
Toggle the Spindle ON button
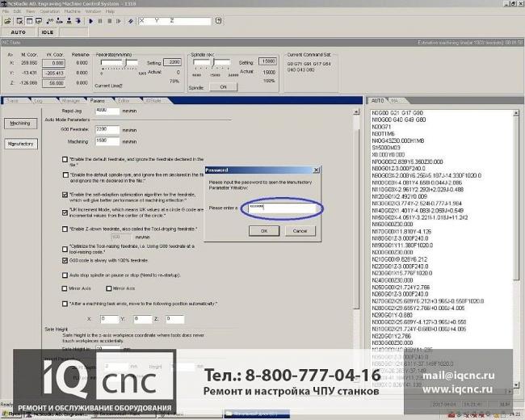(222, 86)
